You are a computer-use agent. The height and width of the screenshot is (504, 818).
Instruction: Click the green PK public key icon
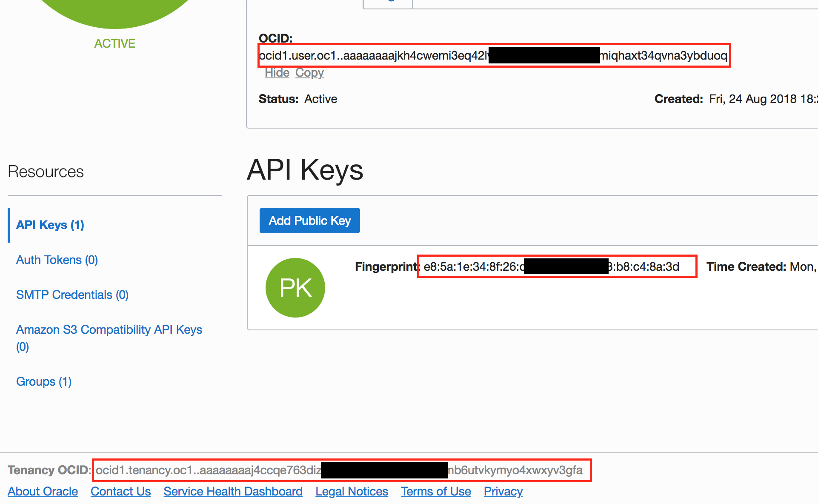pyautogui.click(x=295, y=288)
